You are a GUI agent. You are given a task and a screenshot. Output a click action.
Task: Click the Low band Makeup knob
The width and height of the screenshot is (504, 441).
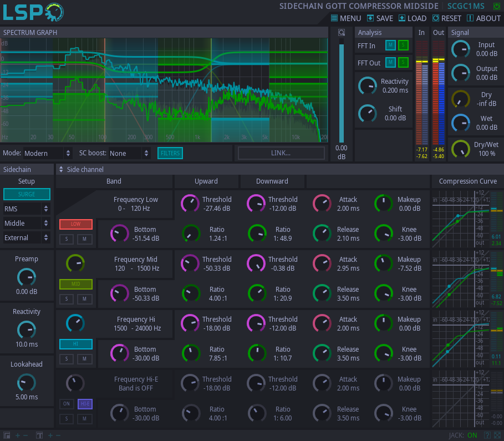pos(384,203)
